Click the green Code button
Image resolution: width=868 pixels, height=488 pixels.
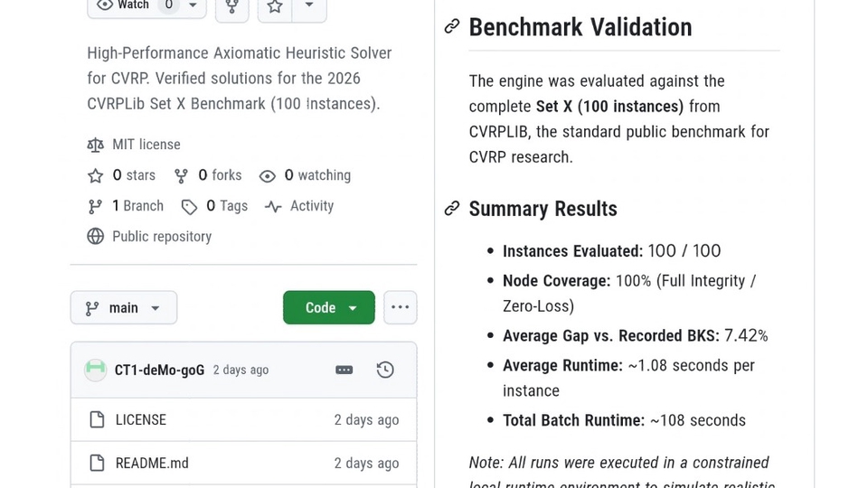(x=328, y=308)
